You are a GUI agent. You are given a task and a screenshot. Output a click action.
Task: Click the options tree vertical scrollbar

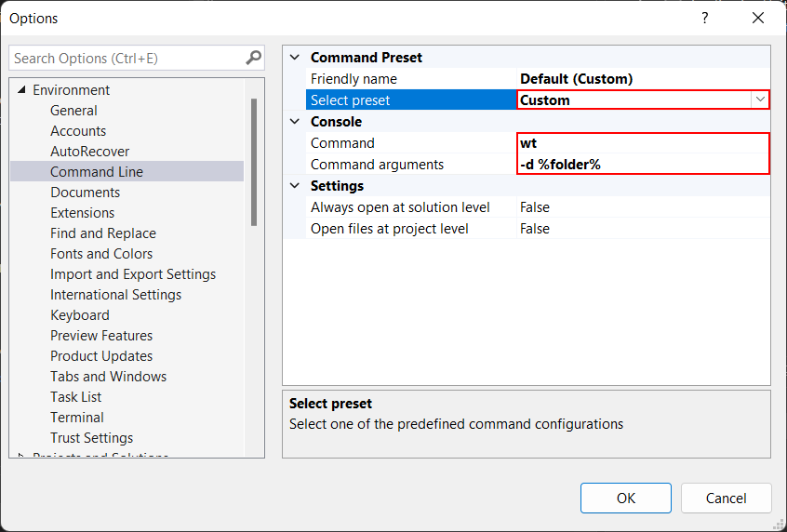click(x=254, y=163)
